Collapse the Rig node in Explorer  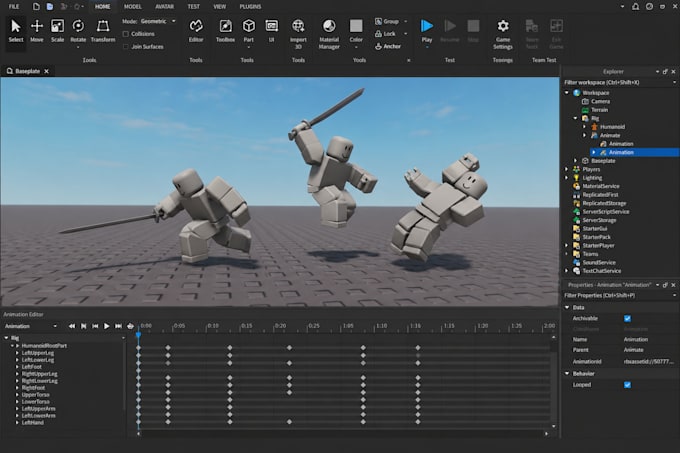575,118
